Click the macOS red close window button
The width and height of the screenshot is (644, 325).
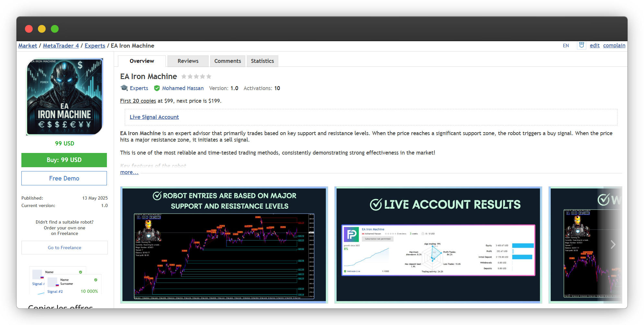coord(29,29)
